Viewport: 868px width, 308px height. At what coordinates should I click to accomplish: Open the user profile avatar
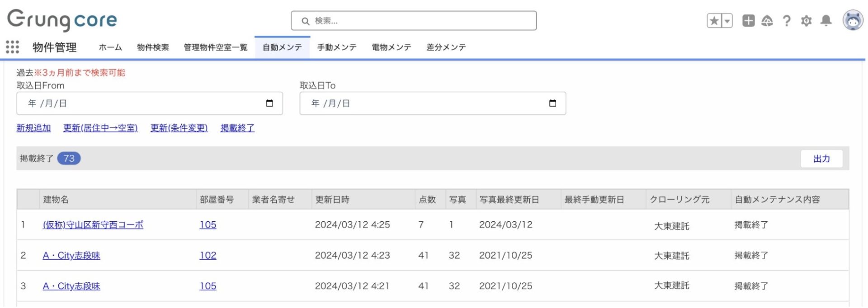pos(853,21)
